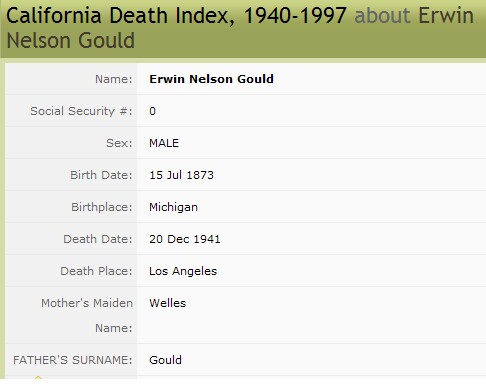Screen dimensions: 486x386
Task: Select the Death Date 20 Dec 1941
Action: 185,239
